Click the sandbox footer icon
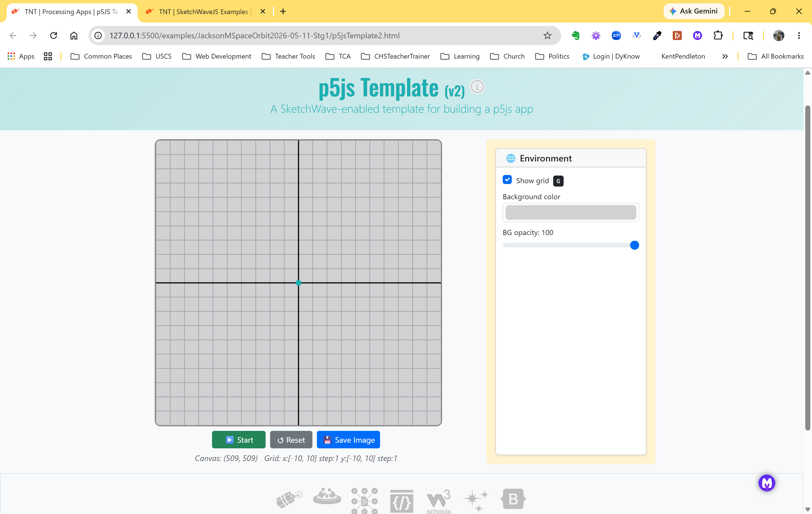812x514 pixels. pos(327,496)
